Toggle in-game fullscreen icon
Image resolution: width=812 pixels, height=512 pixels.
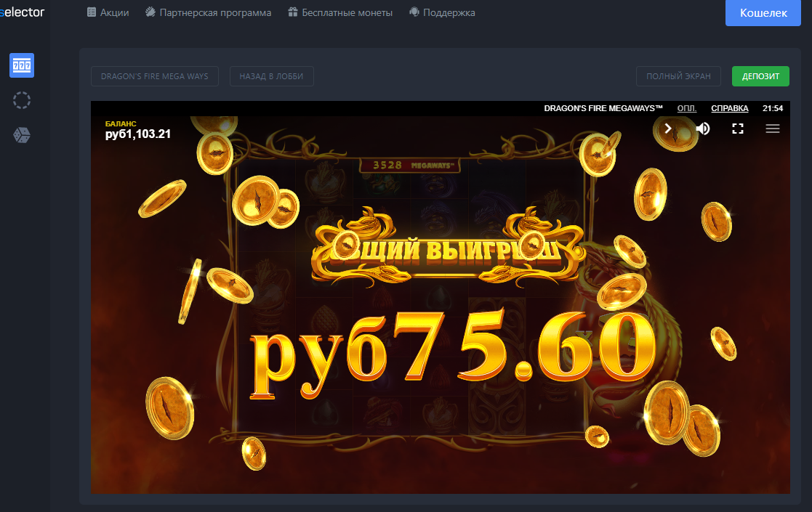click(737, 129)
